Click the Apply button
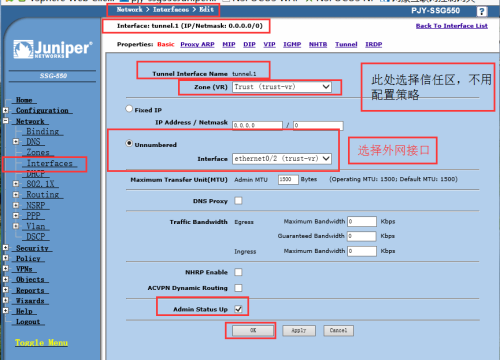The image size is (500, 360). click(x=299, y=330)
